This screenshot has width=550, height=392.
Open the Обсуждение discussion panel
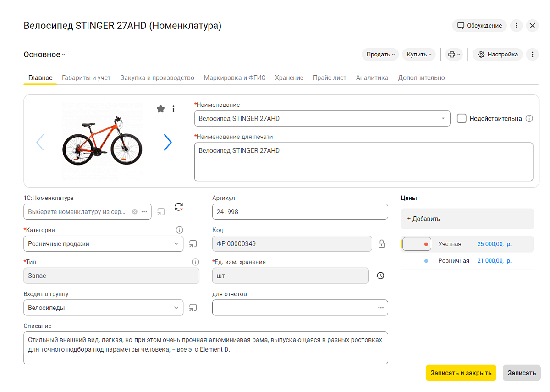coord(479,26)
